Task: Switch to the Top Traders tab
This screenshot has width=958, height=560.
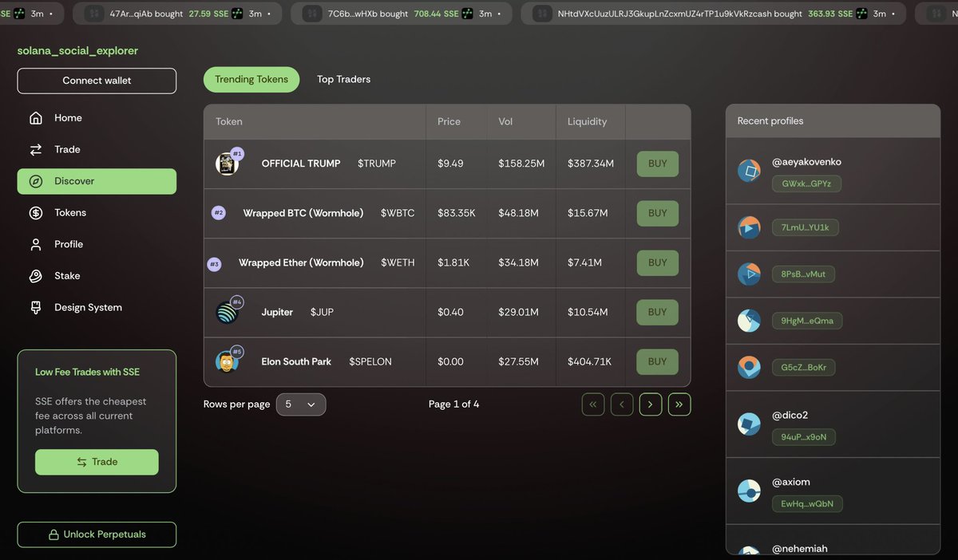Action: (343, 79)
